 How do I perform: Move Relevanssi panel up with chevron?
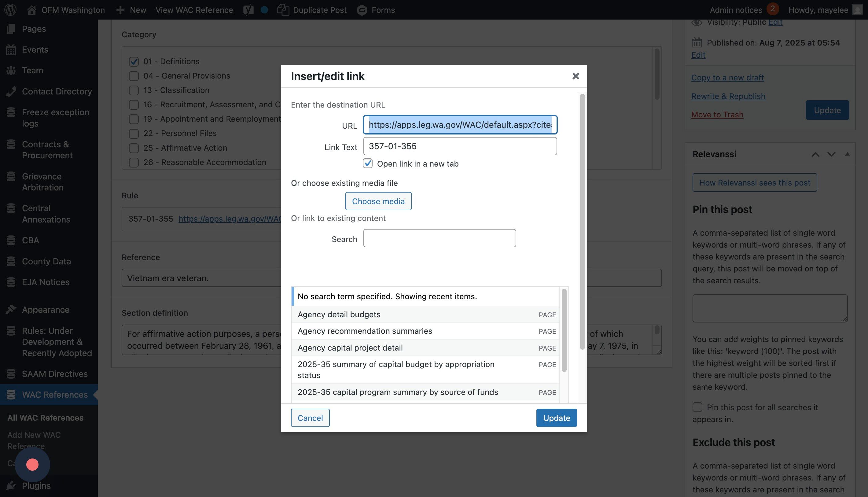pyautogui.click(x=815, y=154)
